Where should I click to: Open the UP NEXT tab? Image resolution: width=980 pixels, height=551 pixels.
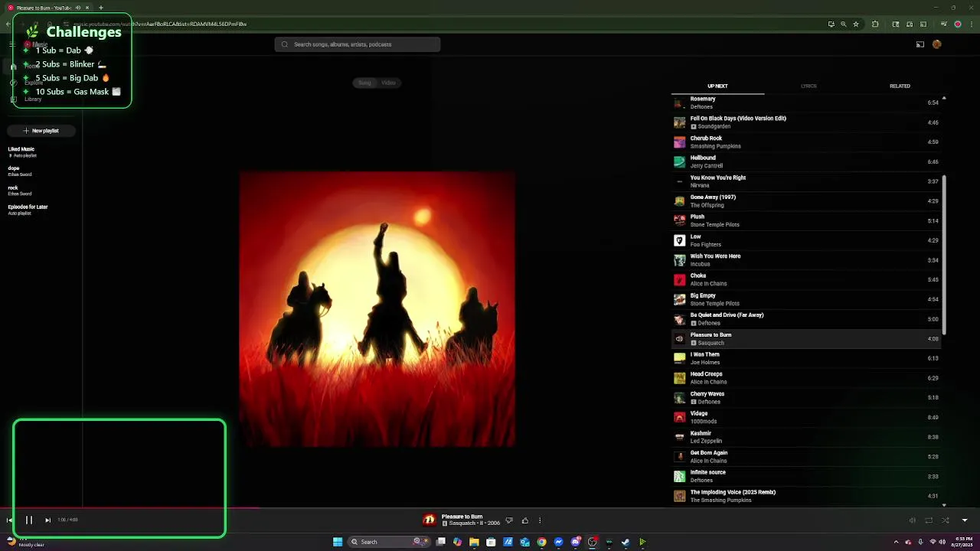point(717,86)
